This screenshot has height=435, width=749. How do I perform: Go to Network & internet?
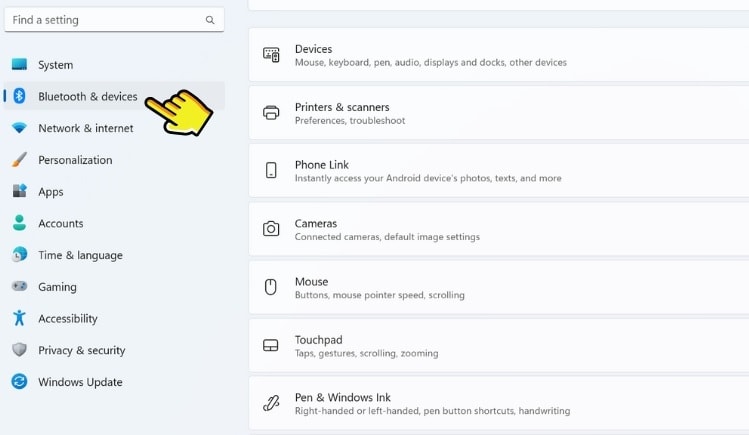114,128
